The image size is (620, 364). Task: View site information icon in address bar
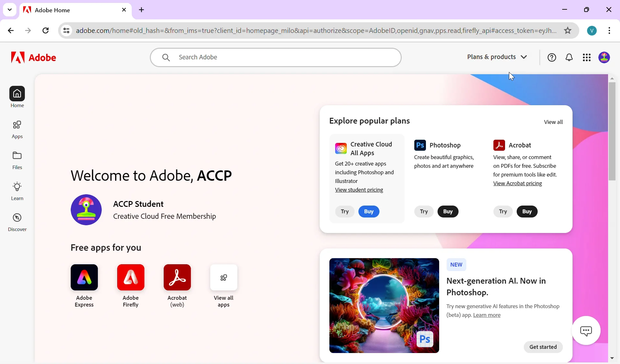(66, 31)
